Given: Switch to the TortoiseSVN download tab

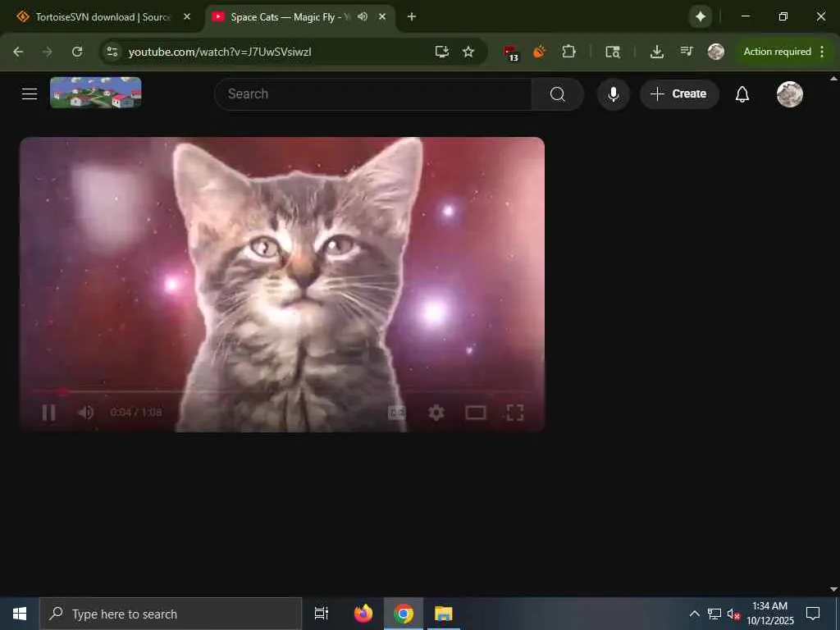Looking at the screenshot, I should click(102, 17).
